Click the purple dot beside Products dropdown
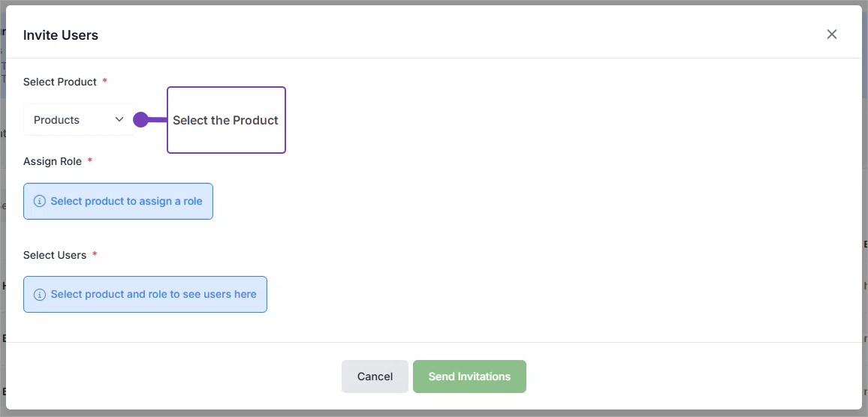868x417 pixels. click(x=140, y=120)
